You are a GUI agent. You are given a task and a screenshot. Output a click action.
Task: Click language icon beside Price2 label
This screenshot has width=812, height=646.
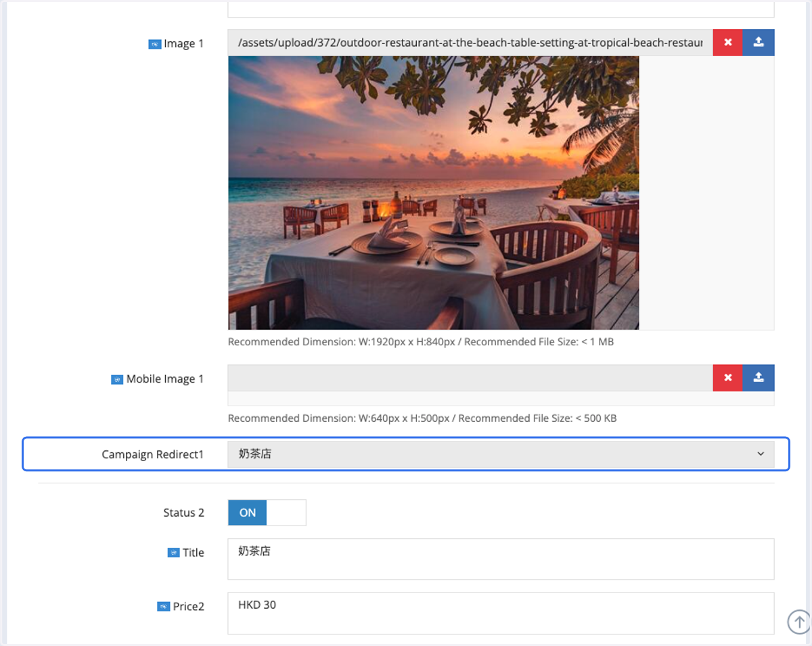click(164, 607)
